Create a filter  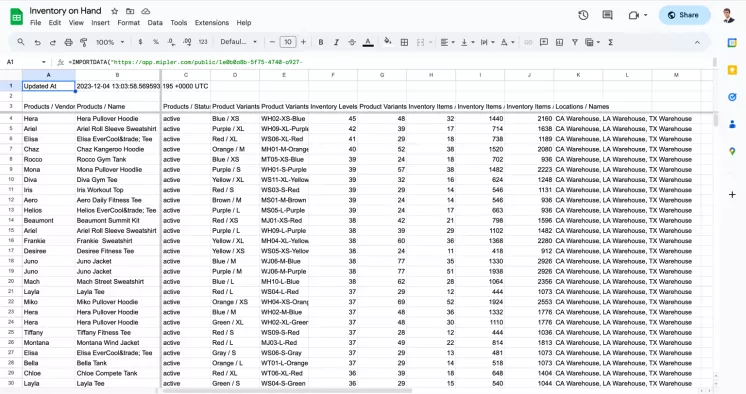coord(575,42)
